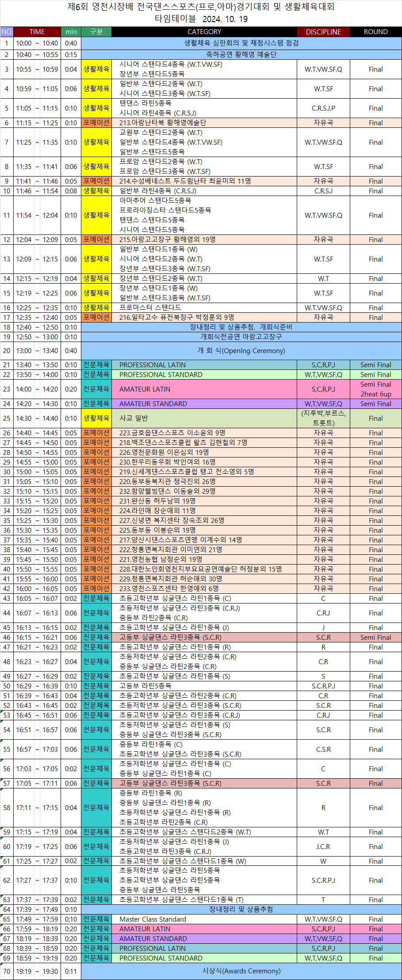Click (지루박,부르스,트롯트) discipline cell

tap(323, 418)
